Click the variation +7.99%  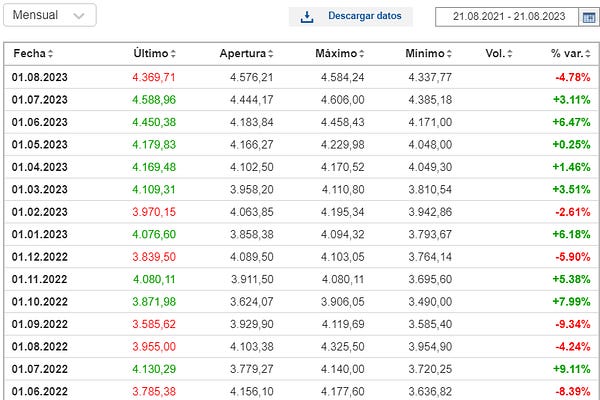coord(571,302)
